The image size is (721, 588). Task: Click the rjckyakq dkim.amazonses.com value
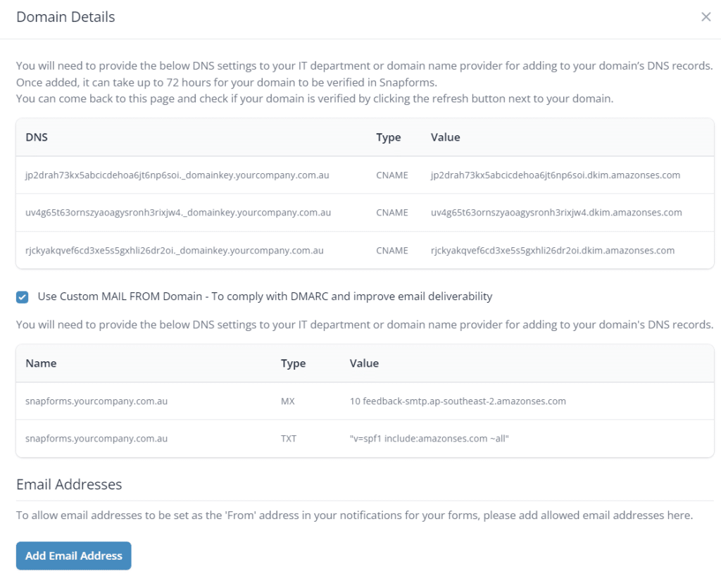coord(553,250)
